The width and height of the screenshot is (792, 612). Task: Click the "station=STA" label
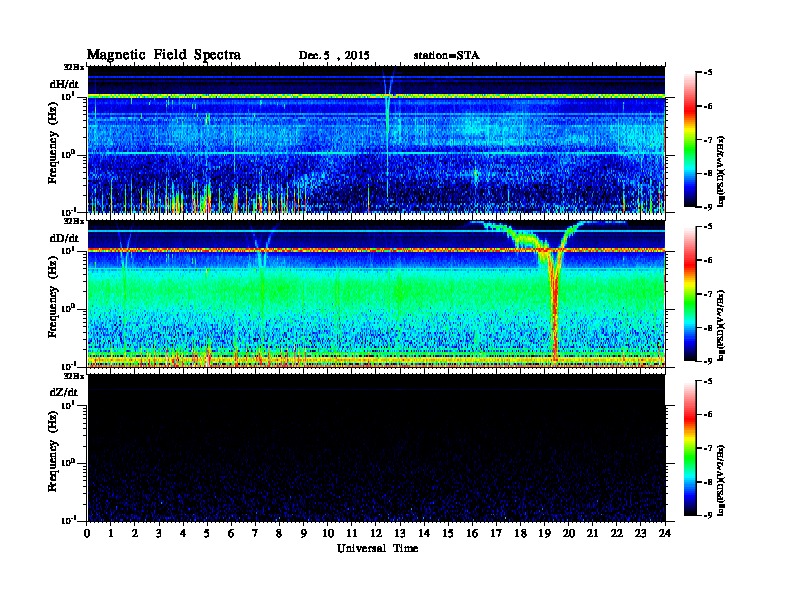(x=446, y=55)
